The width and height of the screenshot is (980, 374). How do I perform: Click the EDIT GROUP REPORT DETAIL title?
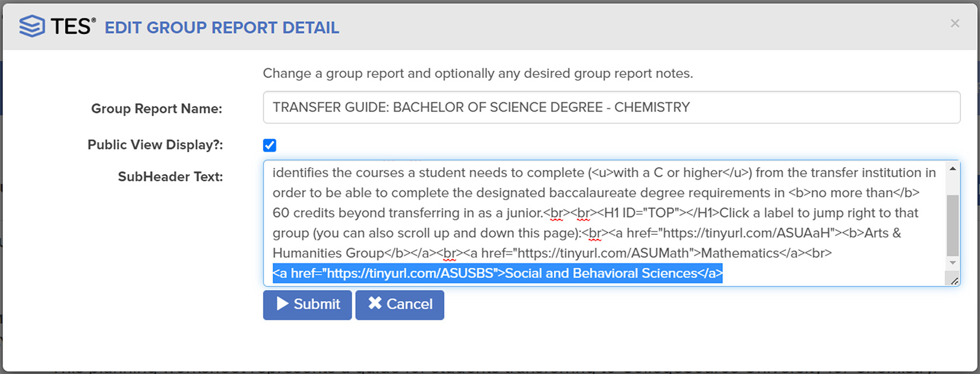221,27
